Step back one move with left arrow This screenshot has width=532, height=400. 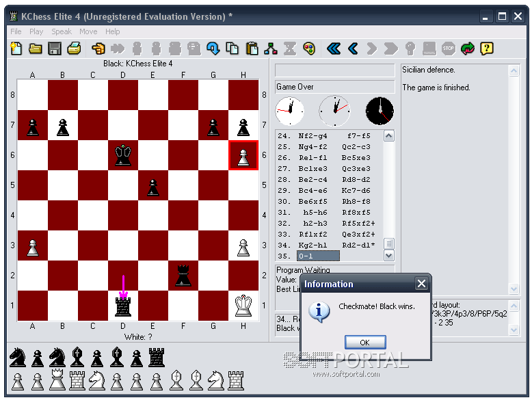[354, 49]
